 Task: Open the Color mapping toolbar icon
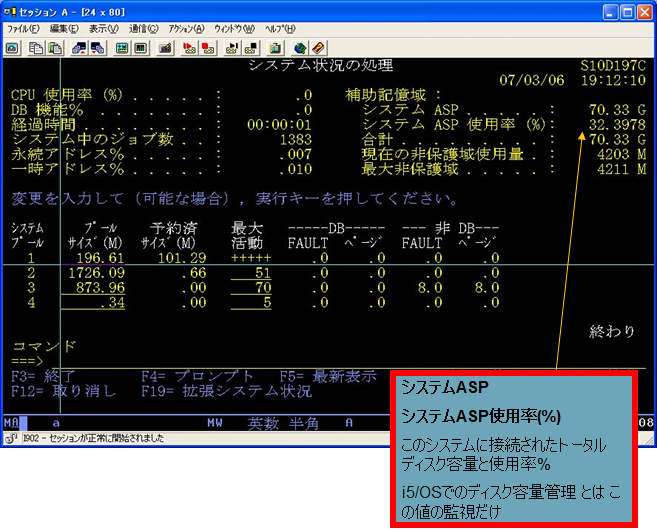(x=140, y=48)
